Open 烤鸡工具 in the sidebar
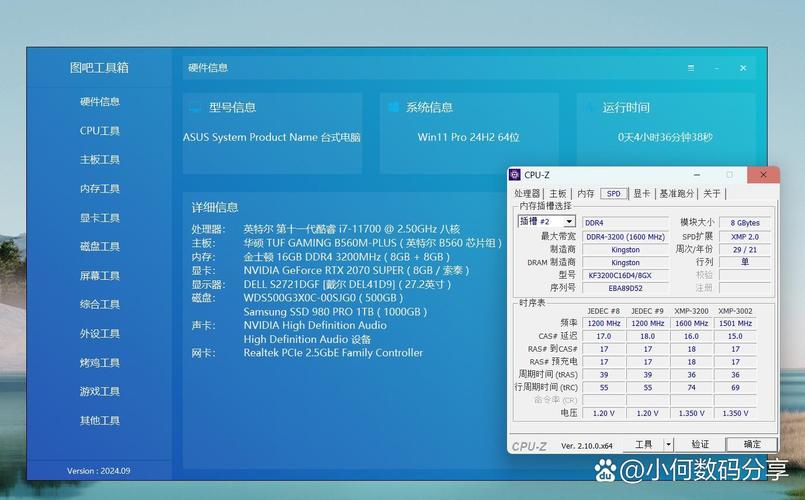The width and height of the screenshot is (805, 500). click(x=100, y=363)
